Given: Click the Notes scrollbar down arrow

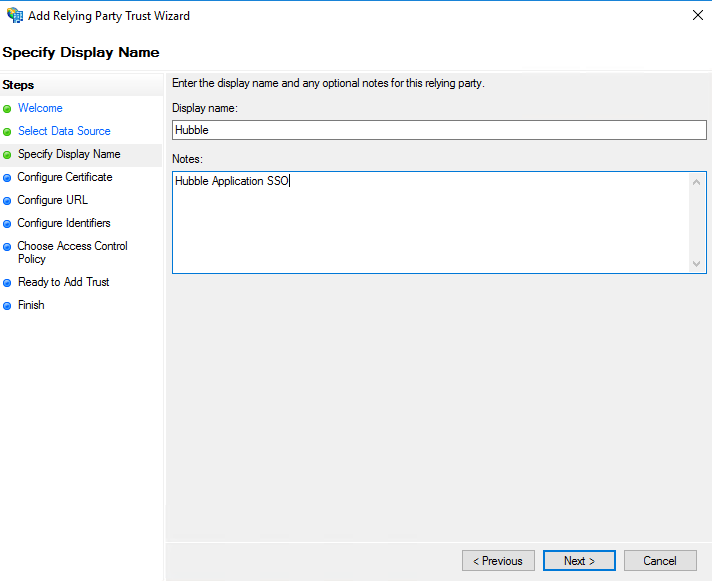Looking at the screenshot, I should 697,264.
